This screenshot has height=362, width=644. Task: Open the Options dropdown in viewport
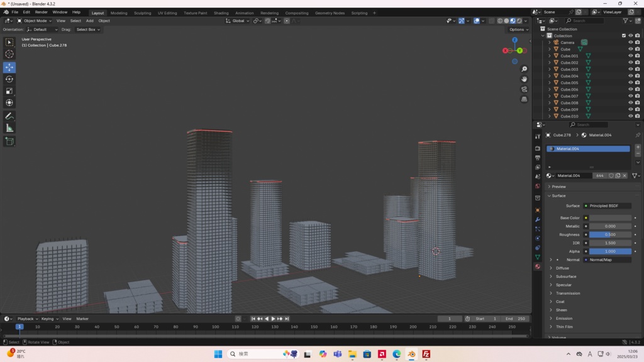click(519, 30)
